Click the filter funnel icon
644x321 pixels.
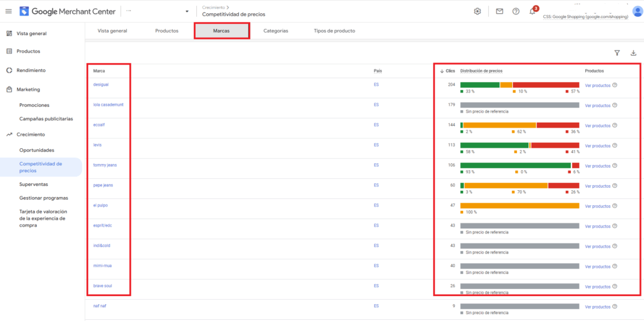click(617, 53)
